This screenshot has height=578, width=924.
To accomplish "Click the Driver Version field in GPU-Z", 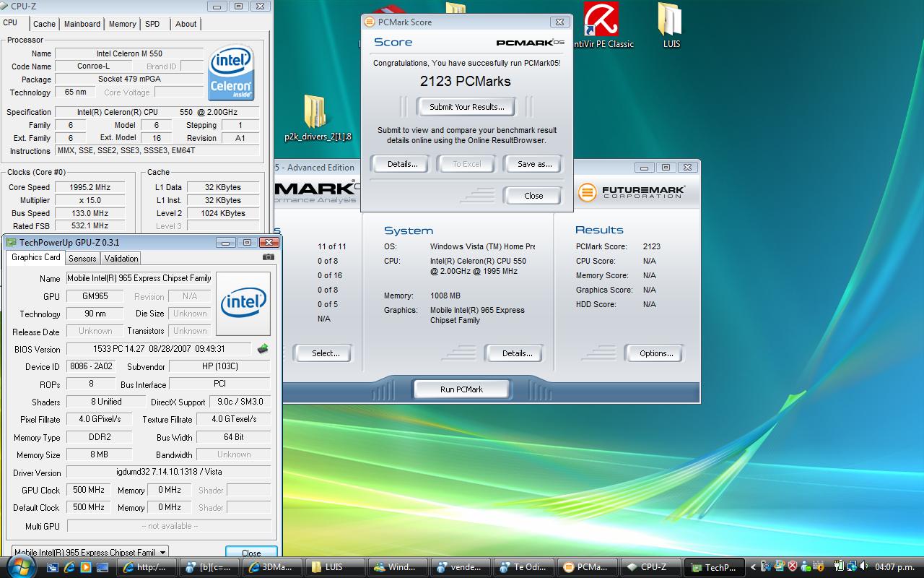I will pyautogui.click(x=169, y=472).
